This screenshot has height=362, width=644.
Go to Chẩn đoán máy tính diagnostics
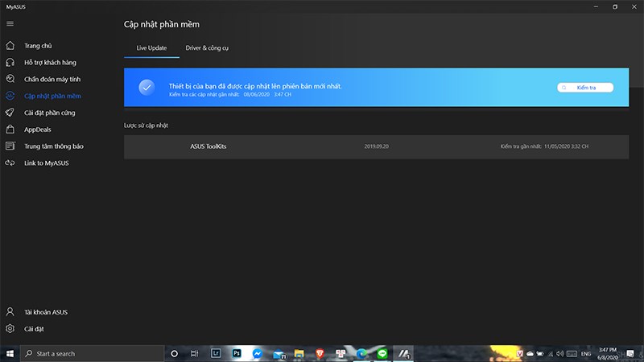(x=52, y=79)
